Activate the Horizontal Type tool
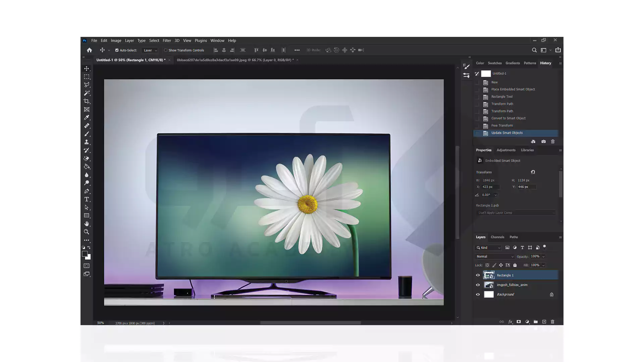 (x=87, y=199)
